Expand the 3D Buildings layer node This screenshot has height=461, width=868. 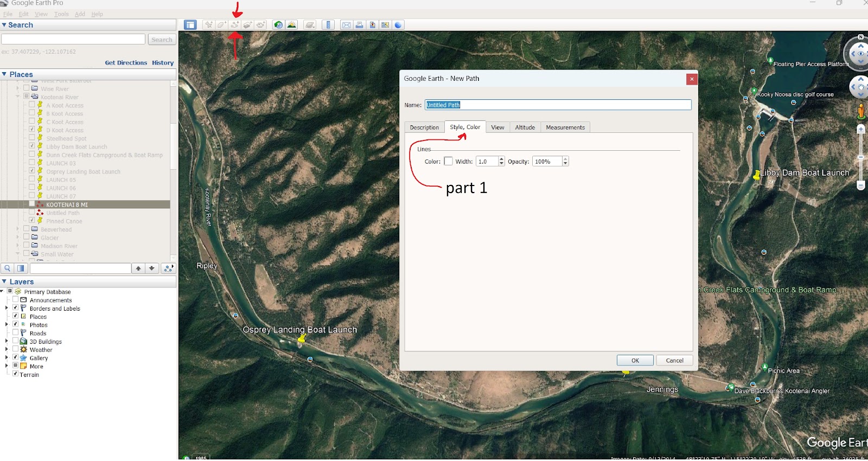7,341
